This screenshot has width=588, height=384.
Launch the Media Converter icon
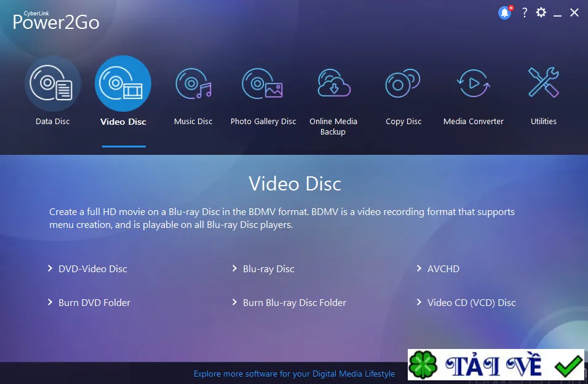(x=473, y=83)
